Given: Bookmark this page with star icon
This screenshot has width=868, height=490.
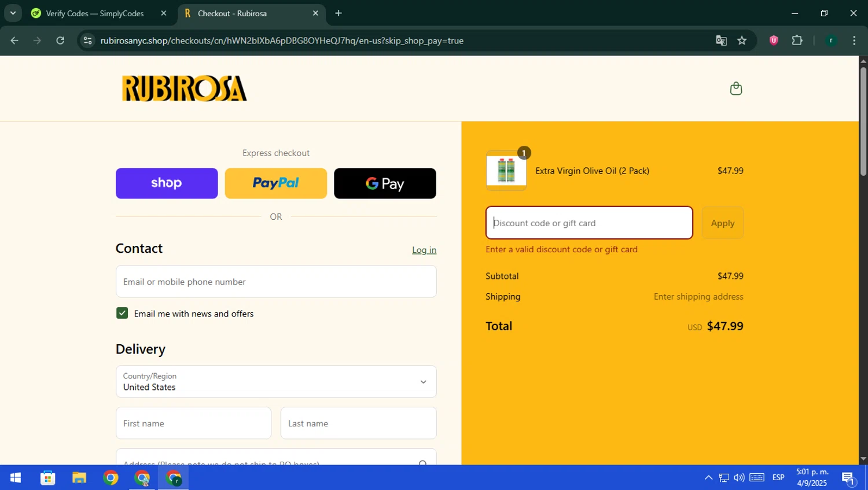Looking at the screenshot, I should [742, 40].
